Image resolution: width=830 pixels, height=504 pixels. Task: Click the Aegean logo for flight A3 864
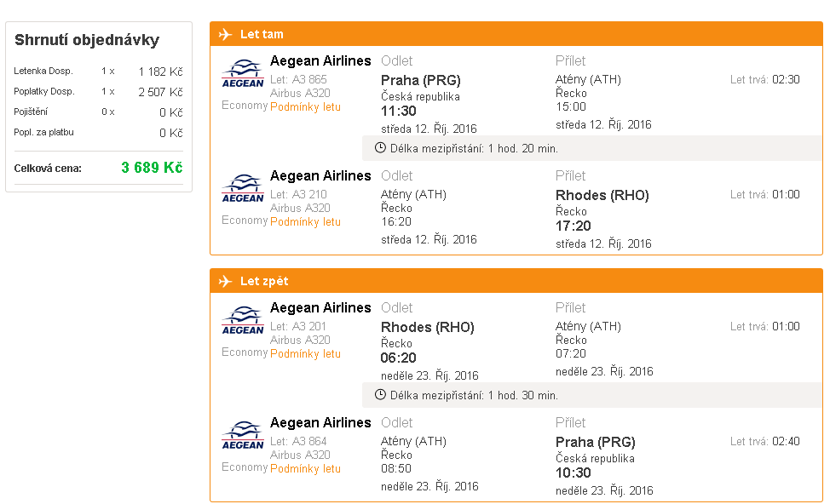pos(242,436)
